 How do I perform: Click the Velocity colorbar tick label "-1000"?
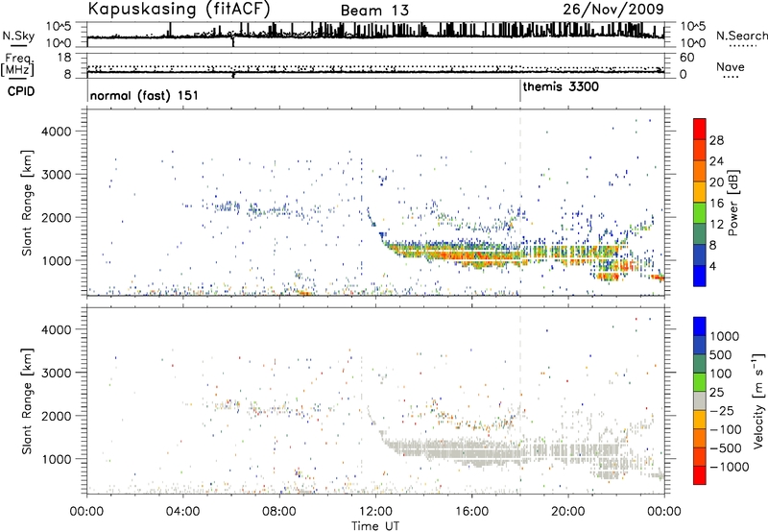(729, 467)
